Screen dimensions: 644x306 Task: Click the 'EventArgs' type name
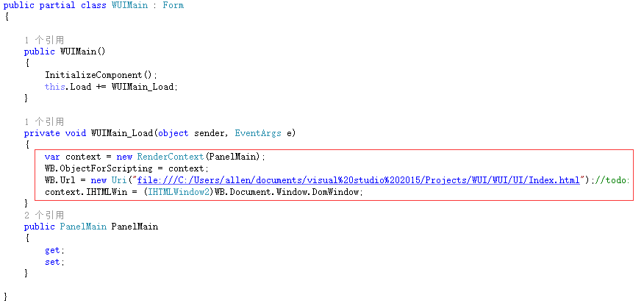[x=258, y=133]
